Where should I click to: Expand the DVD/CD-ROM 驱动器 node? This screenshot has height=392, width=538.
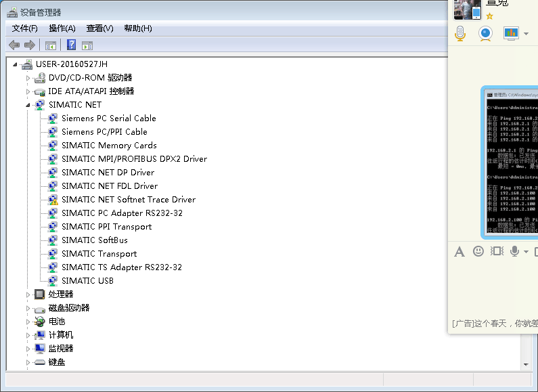[28, 78]
